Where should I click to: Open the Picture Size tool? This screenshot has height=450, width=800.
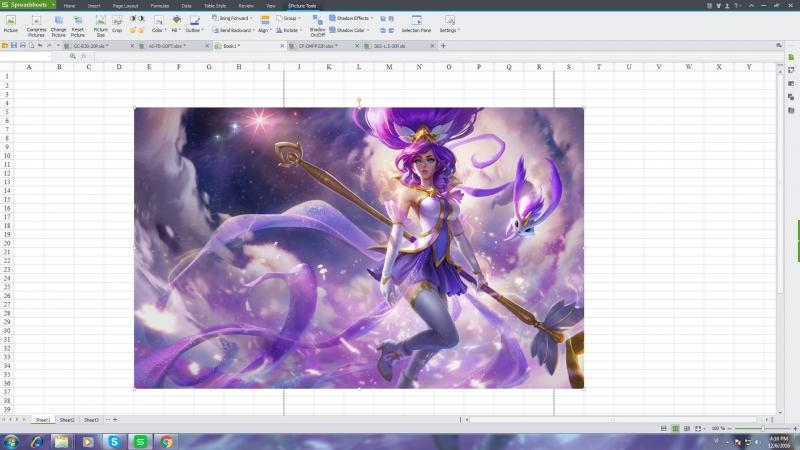pos(100,23)
